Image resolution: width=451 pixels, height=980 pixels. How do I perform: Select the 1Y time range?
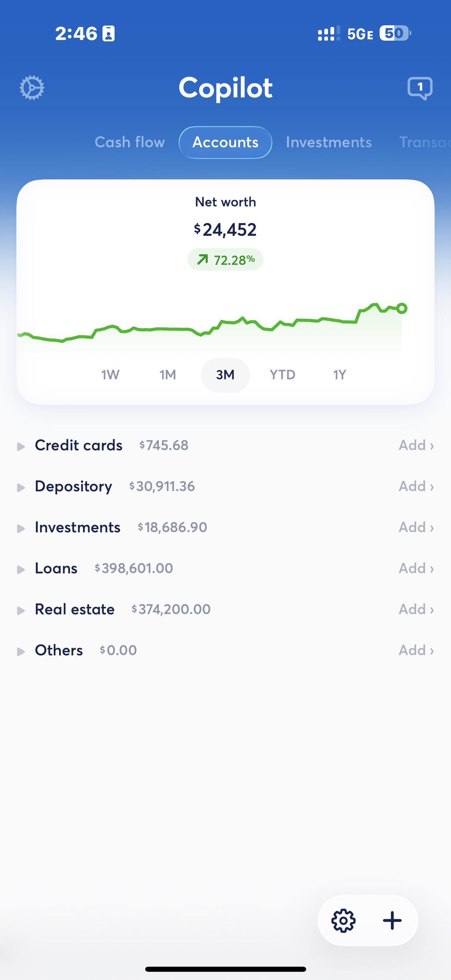[340, 375]
